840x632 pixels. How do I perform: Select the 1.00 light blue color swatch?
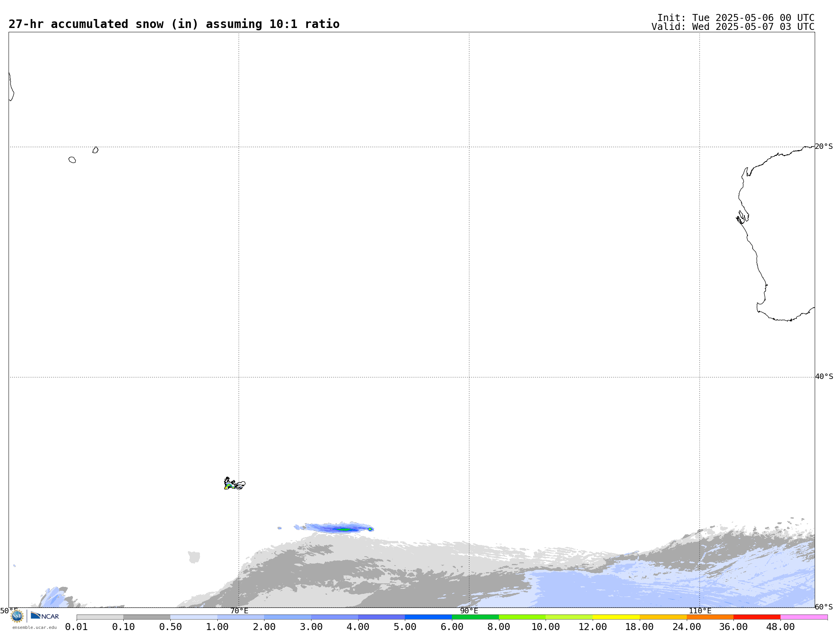point(241,617)
